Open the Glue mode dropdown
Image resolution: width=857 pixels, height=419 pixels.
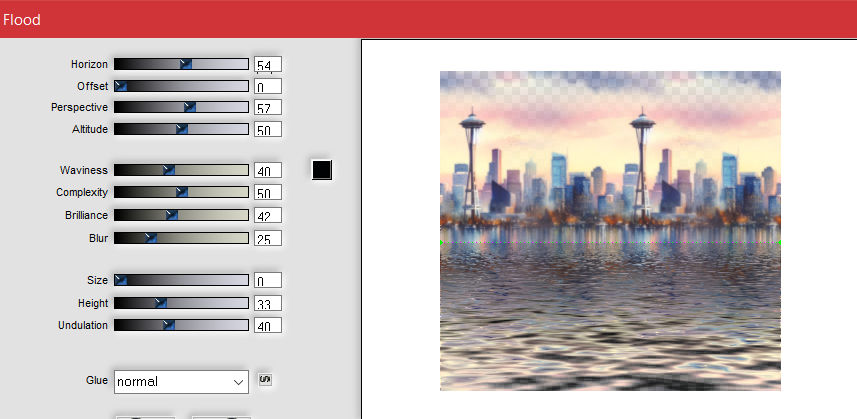(x=181, y=382)
